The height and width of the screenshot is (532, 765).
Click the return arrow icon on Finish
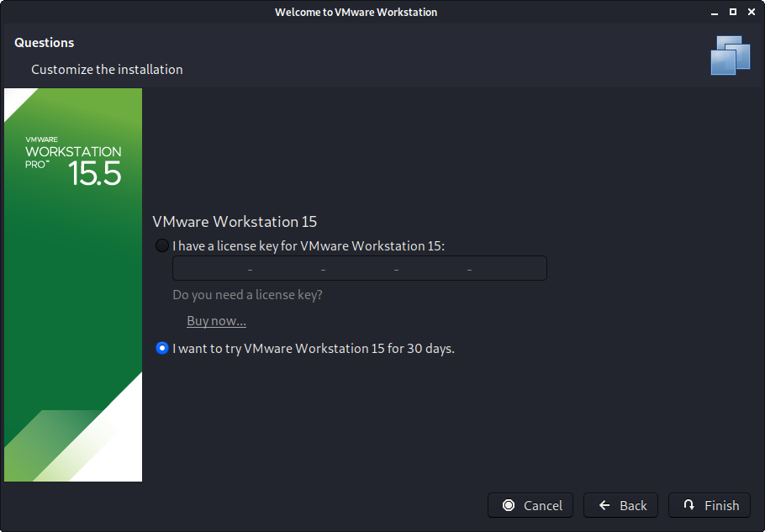tap(689, 505)
